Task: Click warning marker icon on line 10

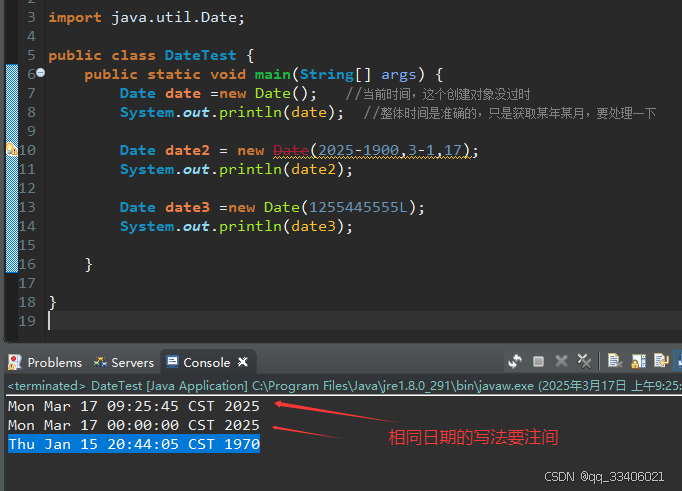Action: pyautogui.click(x=12, y=150)
